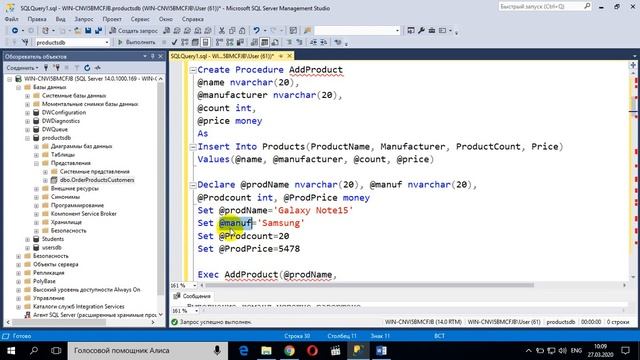Expand the DWConfiguration database node
The height and width of the screenshot is (360, 640).
[28, 113]
